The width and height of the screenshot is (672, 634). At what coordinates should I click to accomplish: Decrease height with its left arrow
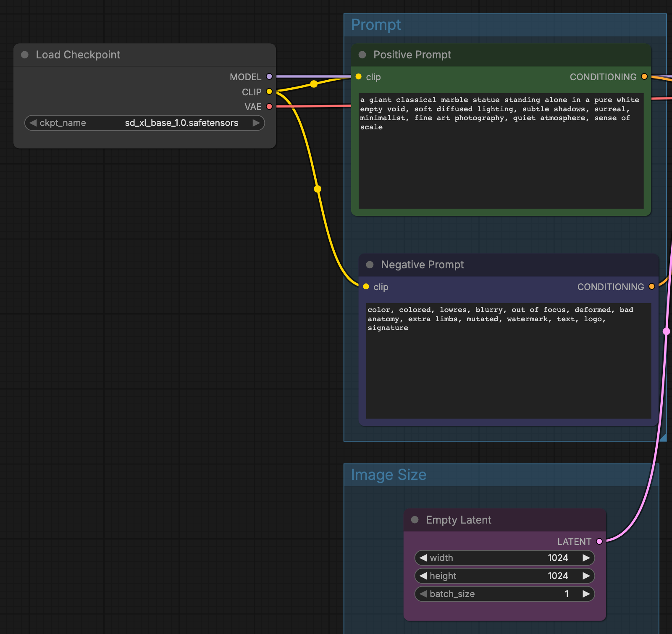tap(423, 576)
